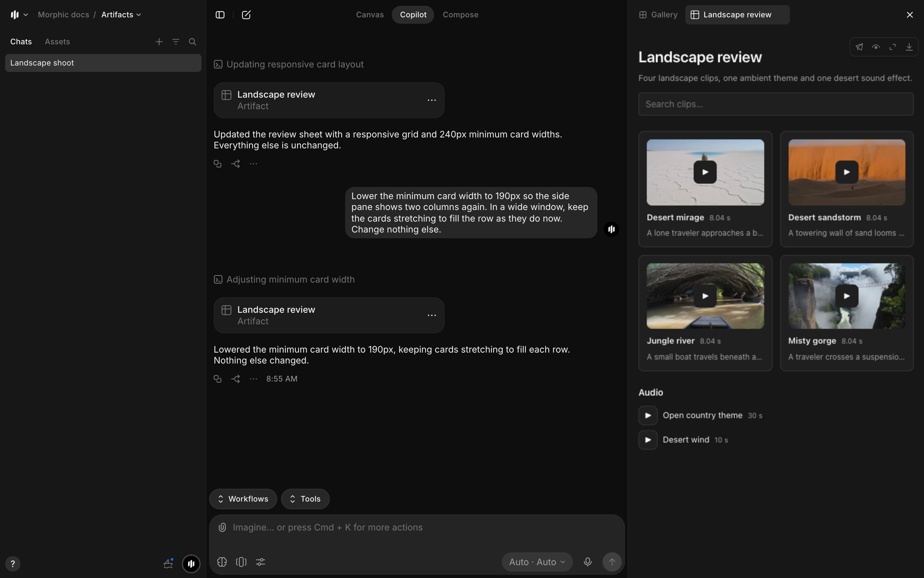The width and height of the screenshot is (924, 578).
Task: Download the Landscape review artifact
Action: point(909,47)
